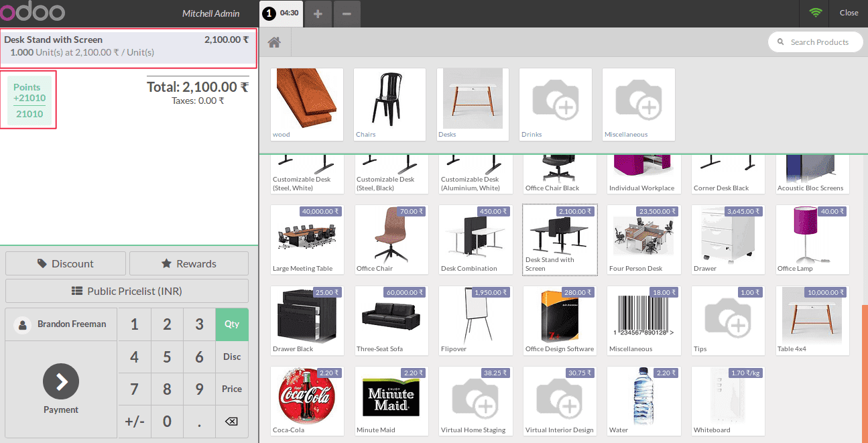This screenshot has height=443, width=868.
Task: Select Disc mode on numpad
Action: 232,357
